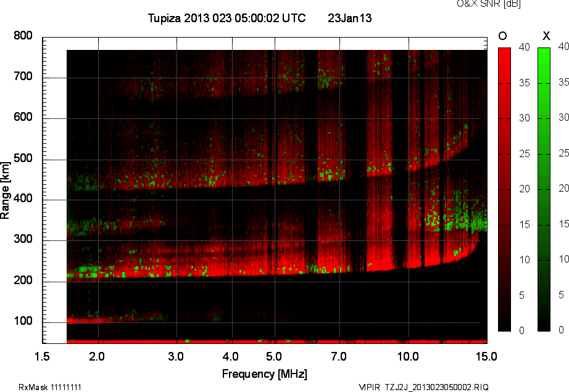Click the 20 dB label on the O scale
The height and width of the screenshot is (392, 569).
tap(525, 189)
